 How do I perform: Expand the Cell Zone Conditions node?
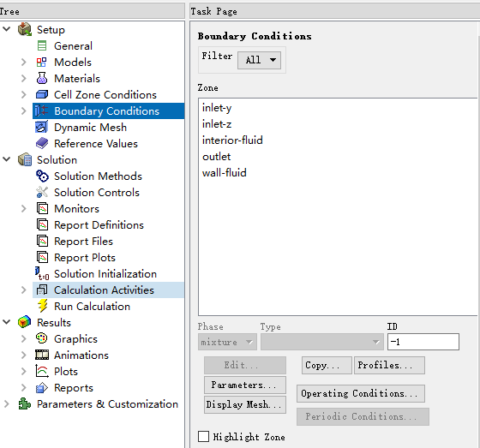point(24,94)
